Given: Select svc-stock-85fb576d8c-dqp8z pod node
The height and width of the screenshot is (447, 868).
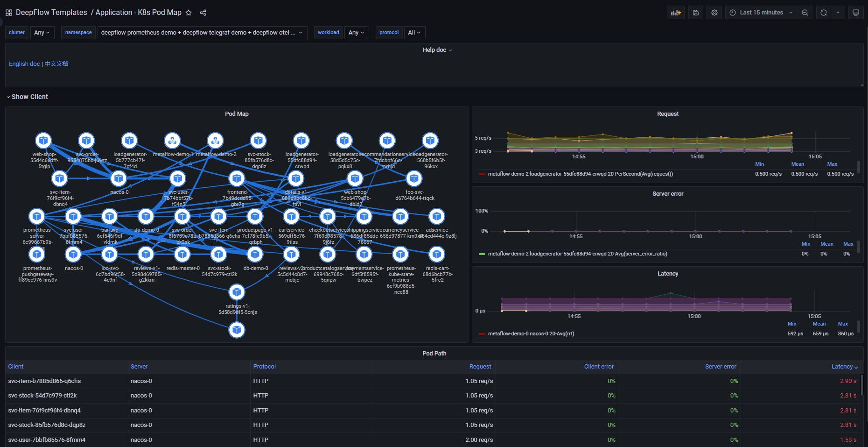Looking at the screenshot, I should 258,140.
